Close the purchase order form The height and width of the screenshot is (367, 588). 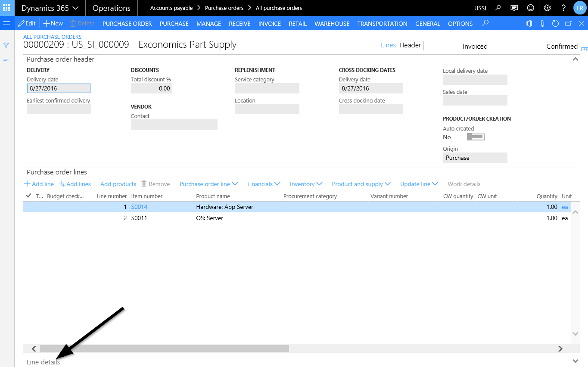[x=581, y=24]
